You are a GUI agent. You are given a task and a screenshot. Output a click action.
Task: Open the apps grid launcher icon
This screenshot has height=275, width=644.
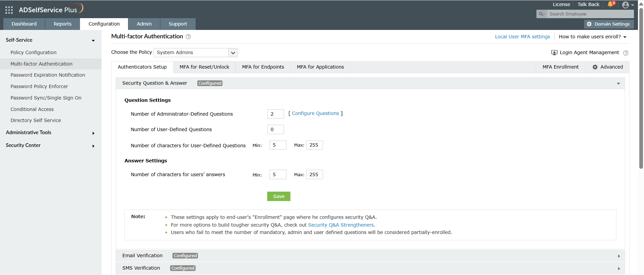tap(9, 10)
